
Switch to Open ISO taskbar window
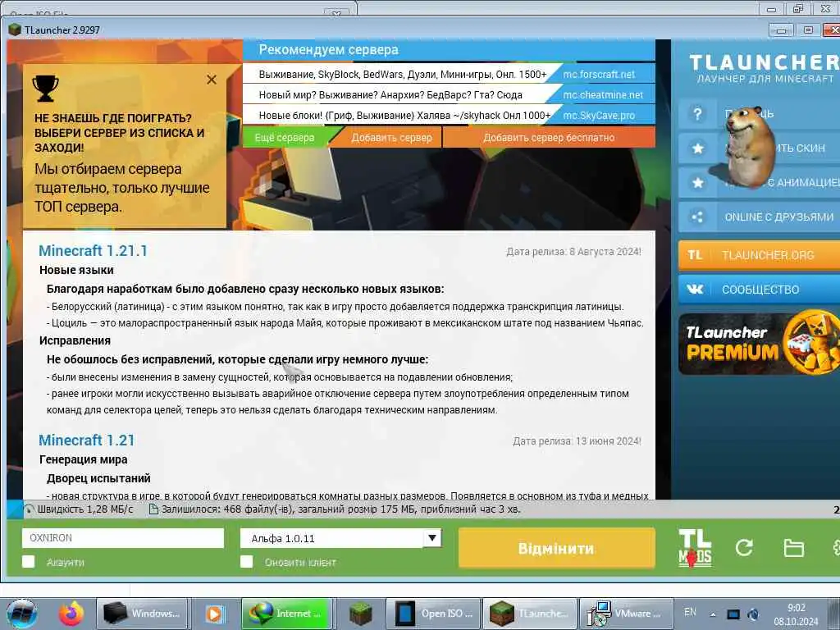(431, 614)
